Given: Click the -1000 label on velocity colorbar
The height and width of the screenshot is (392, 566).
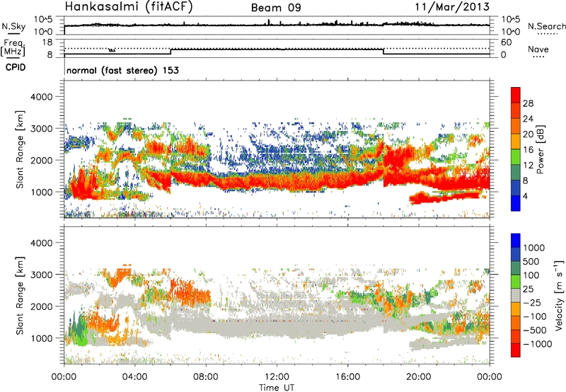Looking at the screenshot, I should tap(537, 344).
